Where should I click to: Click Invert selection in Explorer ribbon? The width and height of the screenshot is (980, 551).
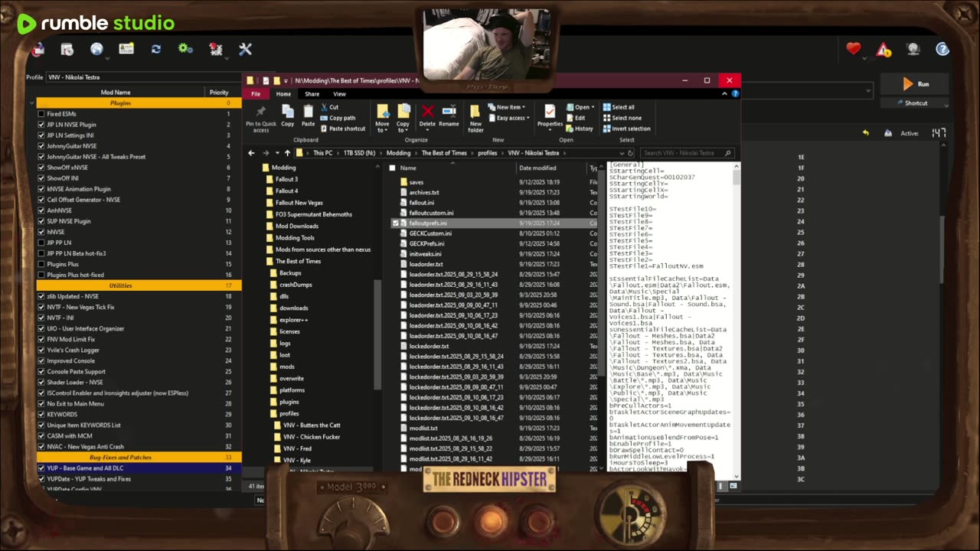point(626,129)
